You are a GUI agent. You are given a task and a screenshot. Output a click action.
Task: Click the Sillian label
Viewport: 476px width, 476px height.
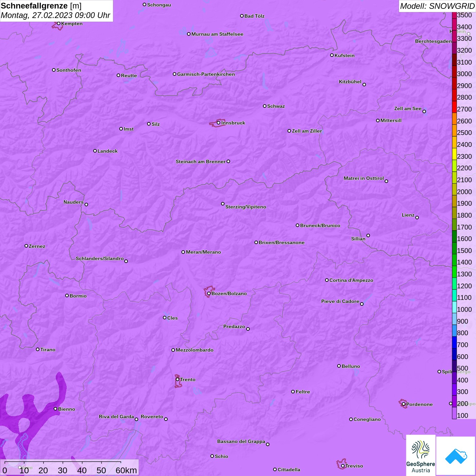tap(358, 239)
